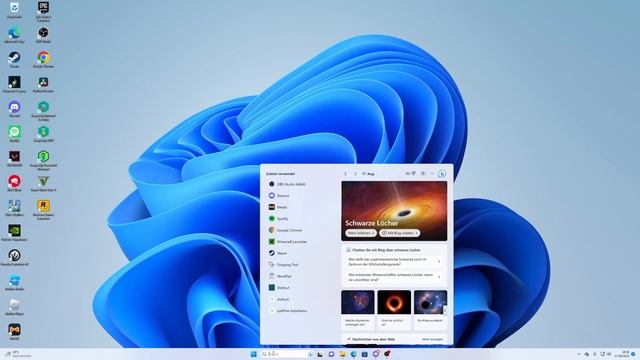Image resolution: width=640 pixels, height=360 pixels.
Task: Click the 'Mit Bing chatten' button
Action: 400,233
